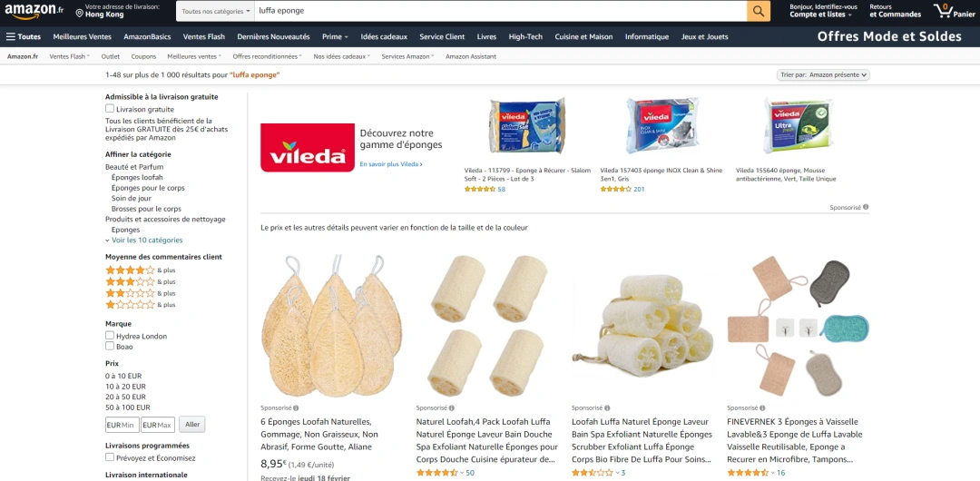
Task: Follow the En savoir plus Vileda link
Action: [x=391, y=164]
